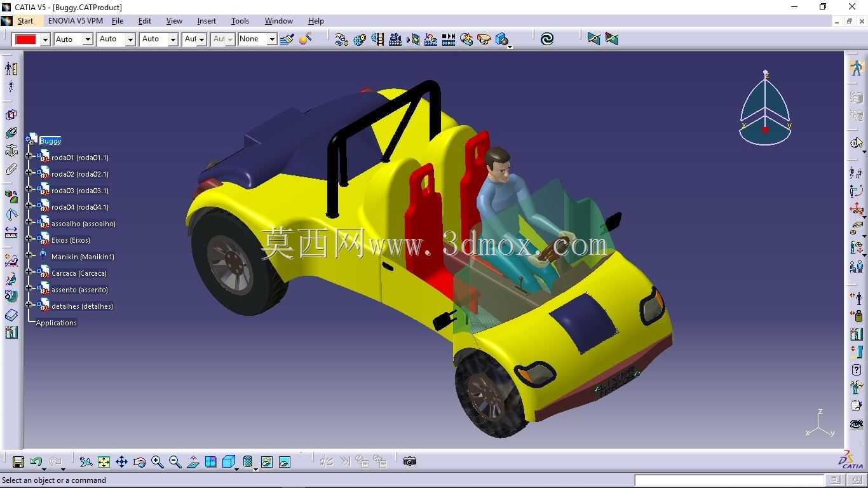Click the Measure Between ruler icon on left toolbar
The image size is (868, 488).
coord(11,233)
